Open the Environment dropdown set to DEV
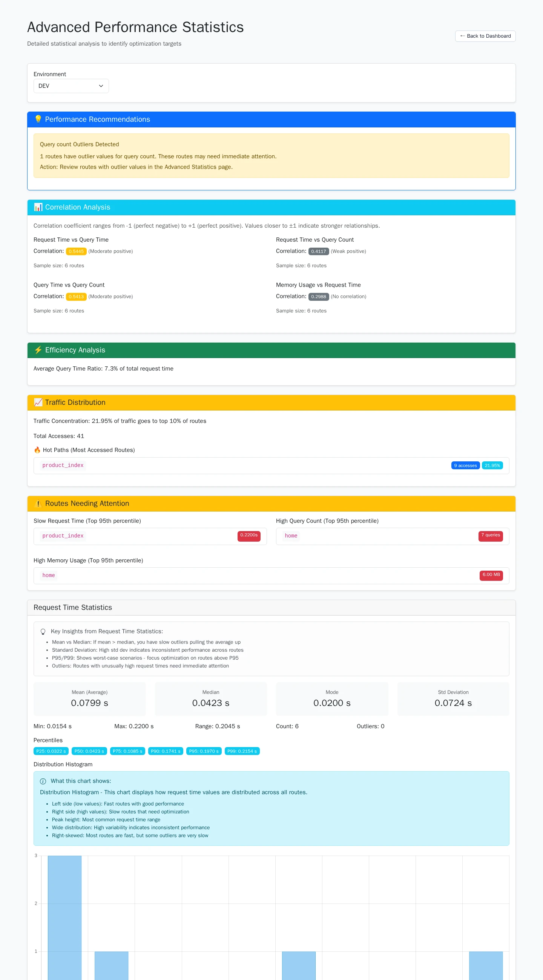This screenshot has width=543, height=980. 71,86
